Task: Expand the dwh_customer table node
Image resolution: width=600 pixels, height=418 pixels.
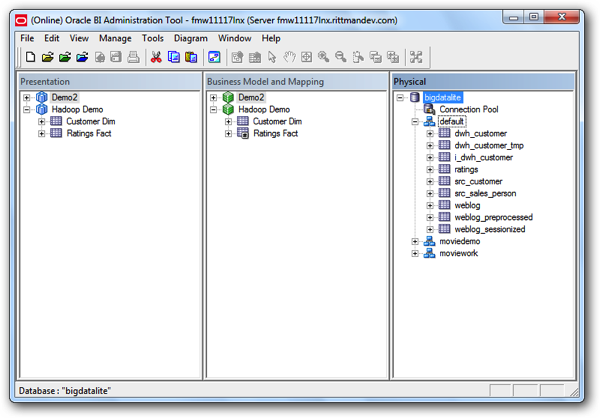Action: 430,134
